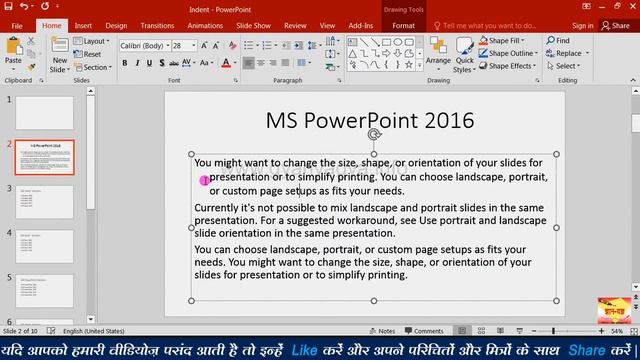The height and width of the screenshot is (360, 640).
Task: Switch to Slide Sorter view
Action: [481, 331]
